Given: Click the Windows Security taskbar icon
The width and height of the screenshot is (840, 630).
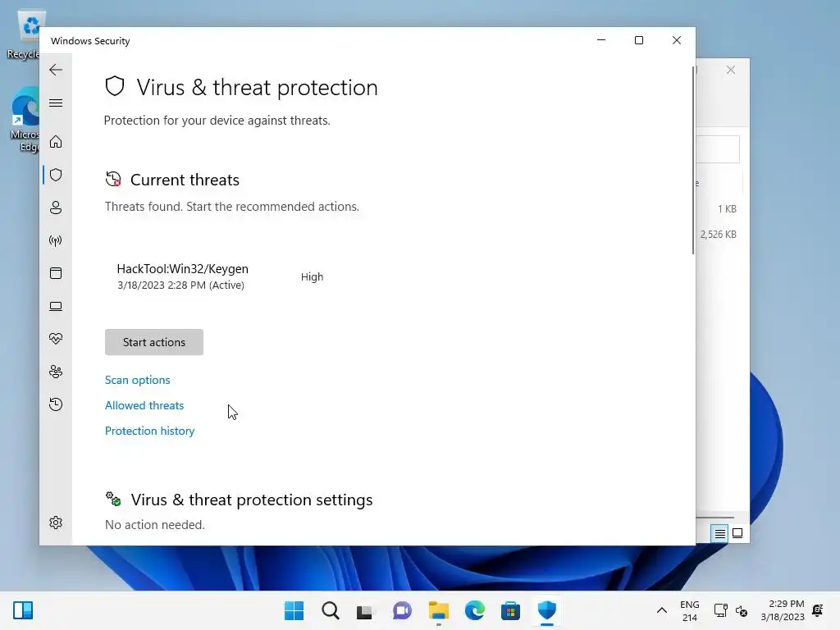Looking at the screenshot, I should coord(547,610).
